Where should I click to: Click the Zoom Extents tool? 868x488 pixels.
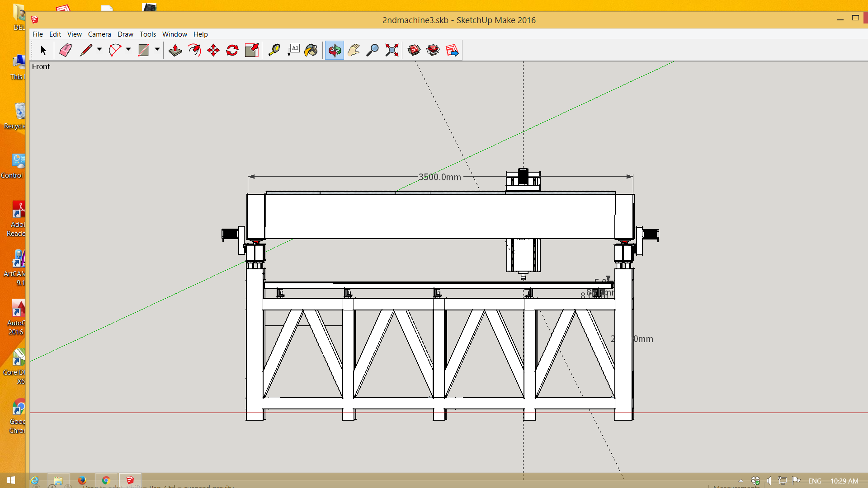[x=392, y=50]
